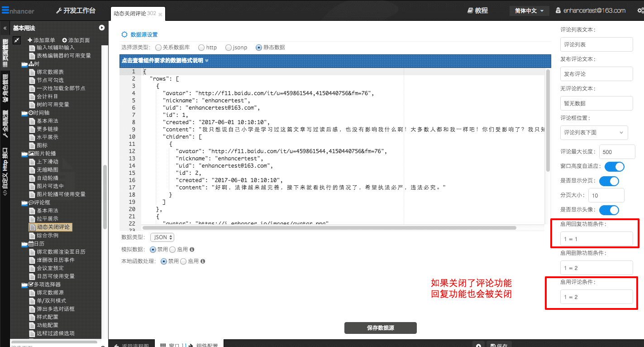Switch to 页面管理 vertical tab
The width and height of the screenshot is (644, 347).
[5, 53]
